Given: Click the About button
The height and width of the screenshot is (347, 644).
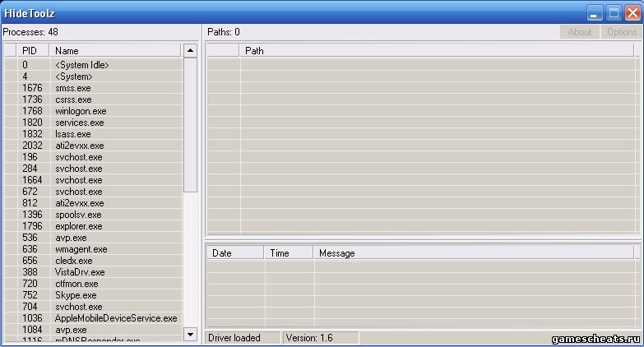Looking at the screenshot, I should (x=579, y=32).
